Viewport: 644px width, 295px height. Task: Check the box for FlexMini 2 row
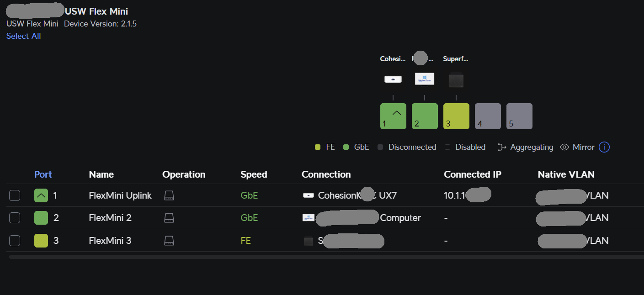(15, 218)
